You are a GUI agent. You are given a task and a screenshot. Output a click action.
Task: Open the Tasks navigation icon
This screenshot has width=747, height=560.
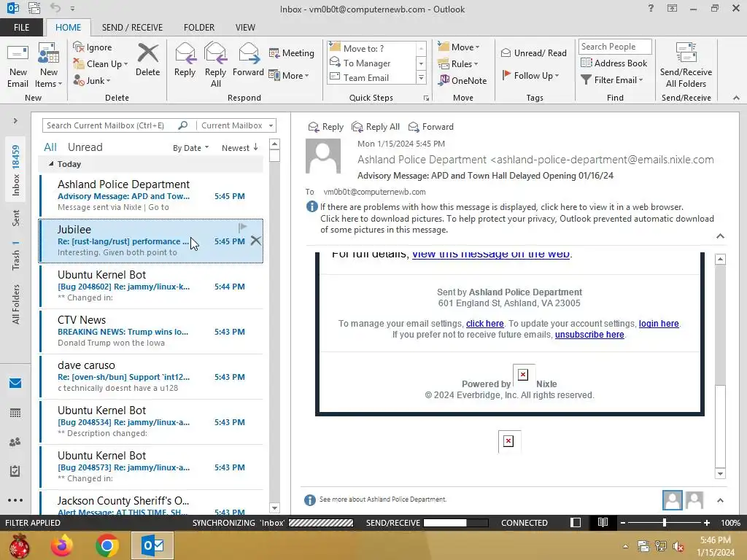15,471
